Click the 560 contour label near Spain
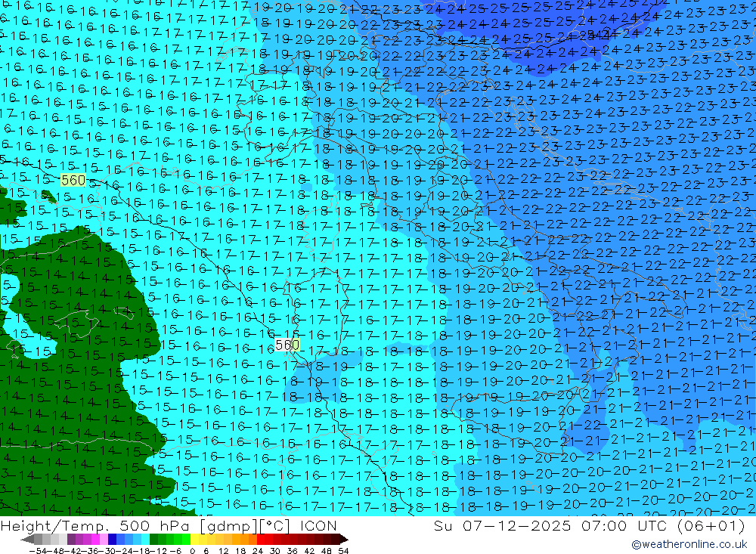The image size is (756, 554). click(x=73, y=181)
